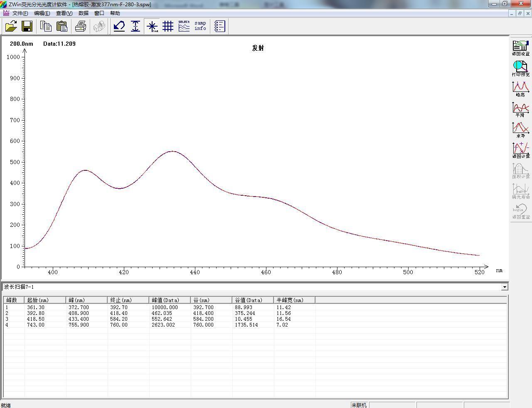Copy data using the copy icon

click(46, 27)
